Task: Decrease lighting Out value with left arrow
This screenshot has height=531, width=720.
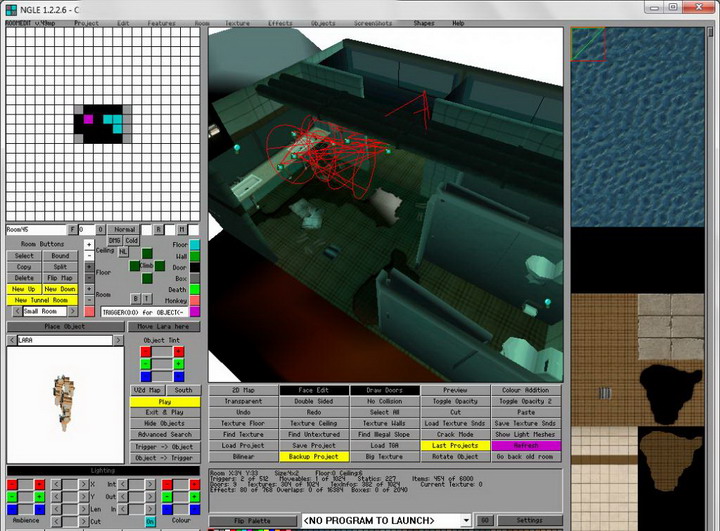Action: tap(123, 497)
